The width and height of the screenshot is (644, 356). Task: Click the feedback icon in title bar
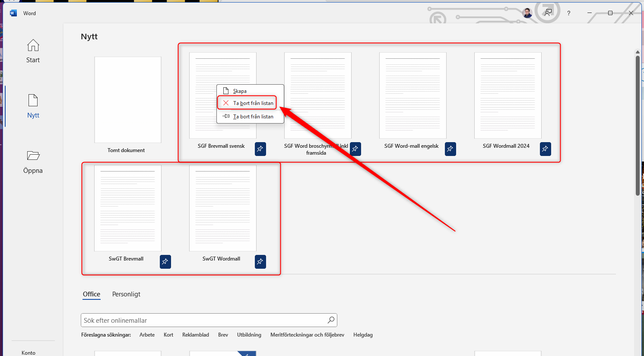pos(548,13)
